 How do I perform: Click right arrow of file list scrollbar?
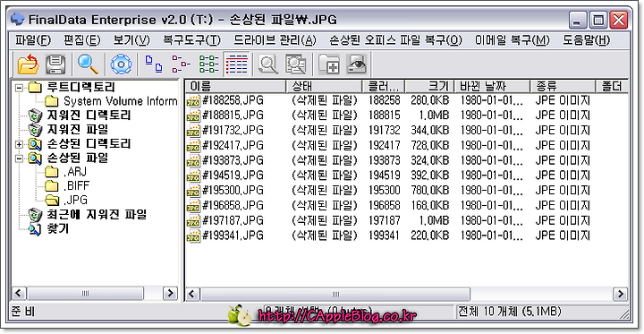(620, 295)
